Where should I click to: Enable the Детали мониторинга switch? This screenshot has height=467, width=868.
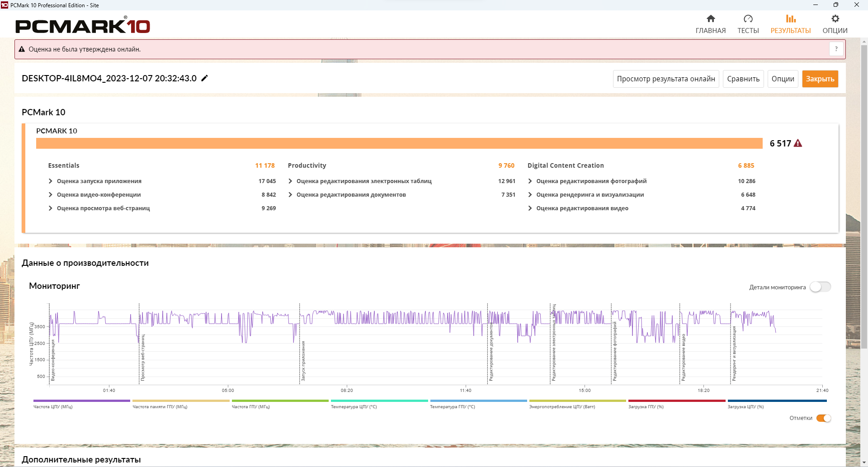pos(820,287)
